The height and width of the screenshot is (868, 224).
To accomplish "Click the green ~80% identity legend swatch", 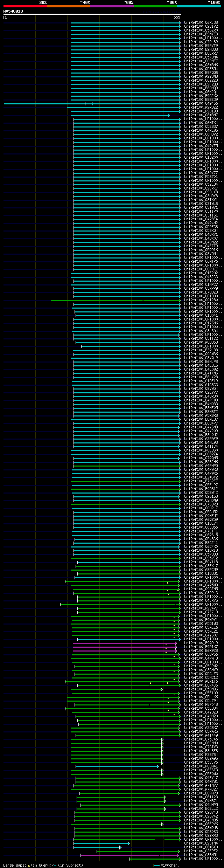I will 155,6.
